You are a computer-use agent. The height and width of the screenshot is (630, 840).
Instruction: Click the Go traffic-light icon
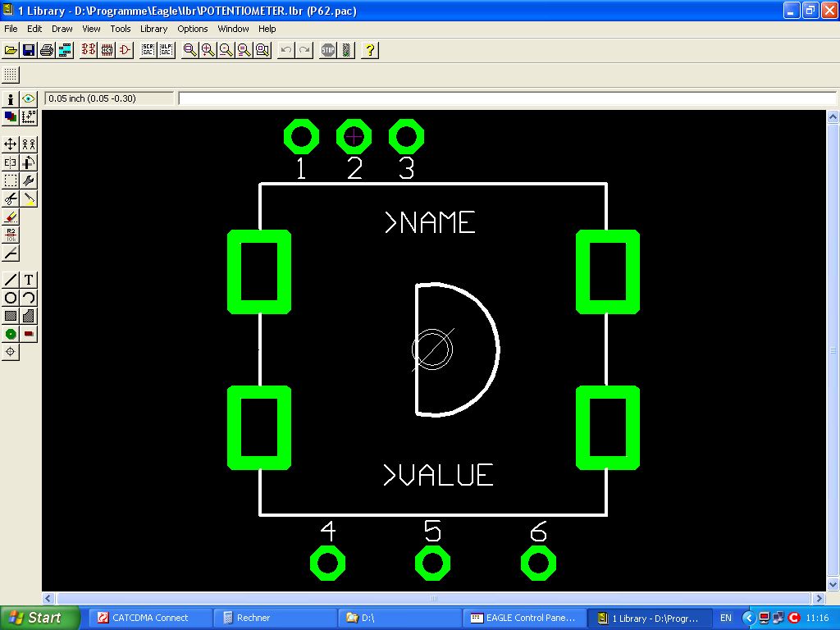tap(347, 50)
